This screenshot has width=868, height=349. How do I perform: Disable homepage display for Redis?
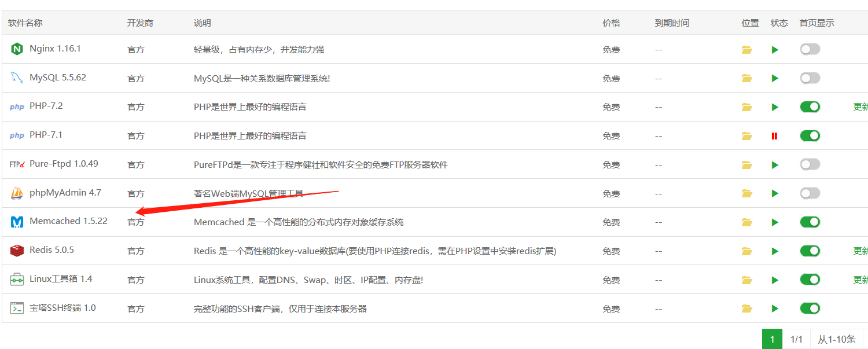(x=810, y=251)
